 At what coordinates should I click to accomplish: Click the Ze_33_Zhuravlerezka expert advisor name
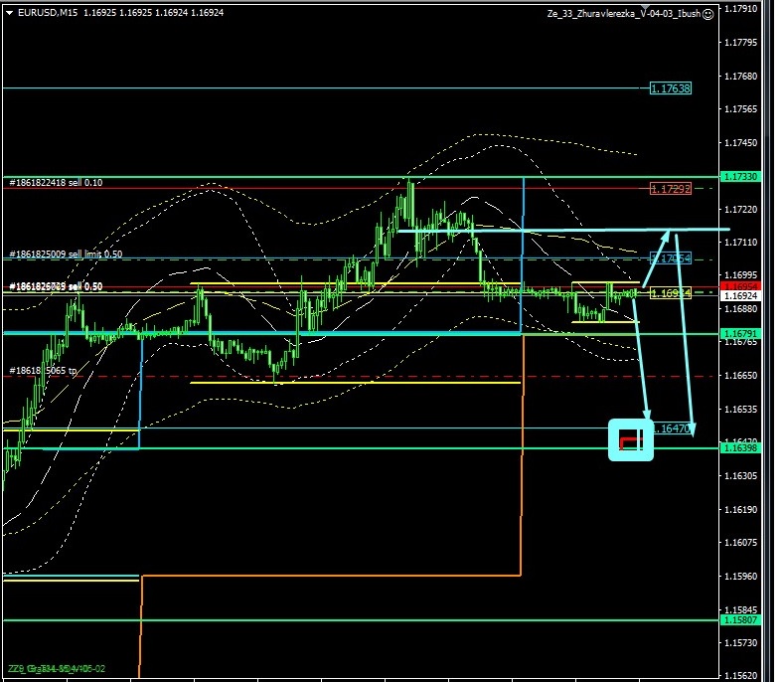tap(622, 14)
